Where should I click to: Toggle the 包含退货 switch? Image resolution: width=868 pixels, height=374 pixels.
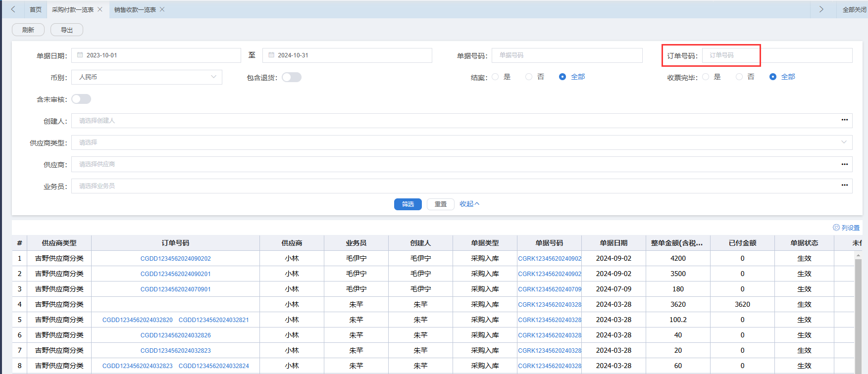coord(292,77)
